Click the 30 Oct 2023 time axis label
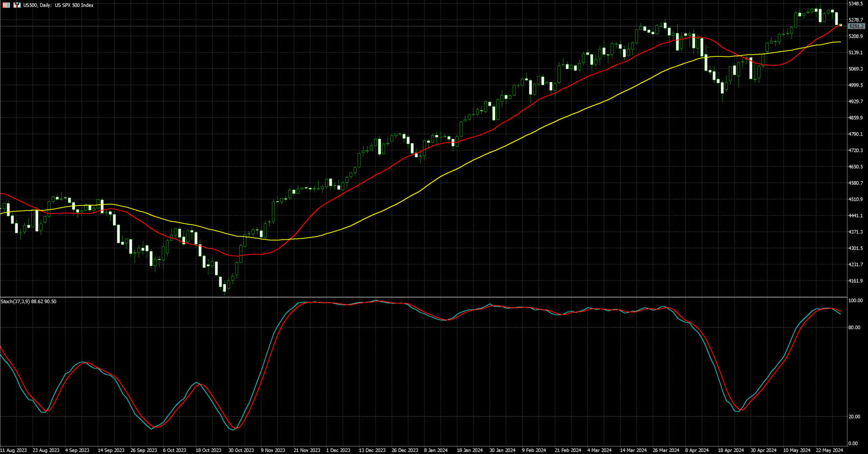Viewport: 868px width, 454px height. (241, 450)
